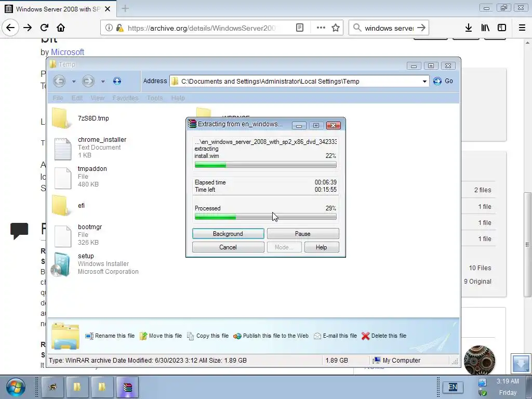Viewport: 532px width, 399px height.
Task: Click E-mail this file task
Action: pos(335,336)
